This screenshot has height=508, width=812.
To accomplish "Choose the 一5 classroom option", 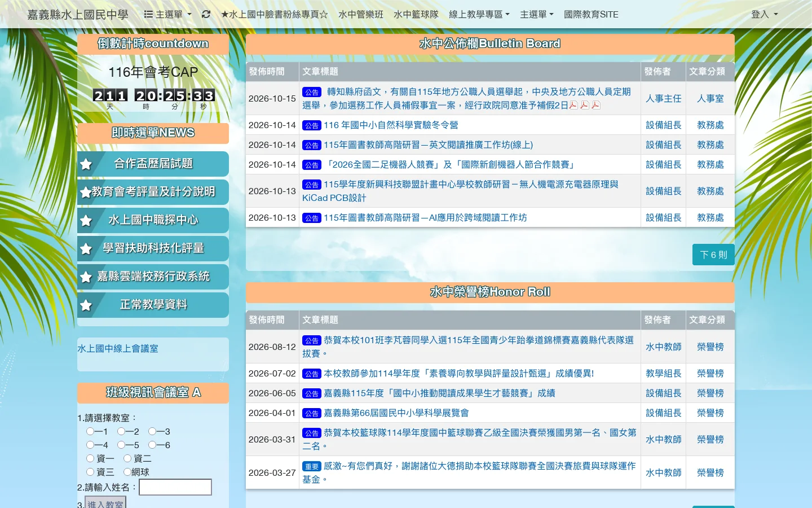I will [121, 445].
